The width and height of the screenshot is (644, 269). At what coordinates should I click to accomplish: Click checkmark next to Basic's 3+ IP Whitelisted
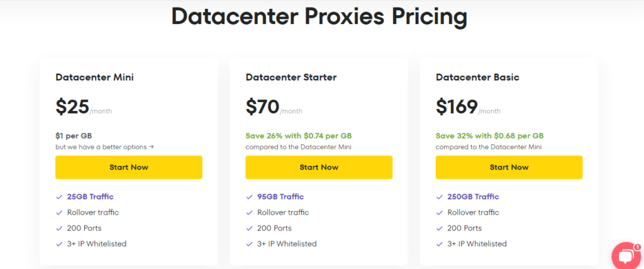tap(439, 244)
